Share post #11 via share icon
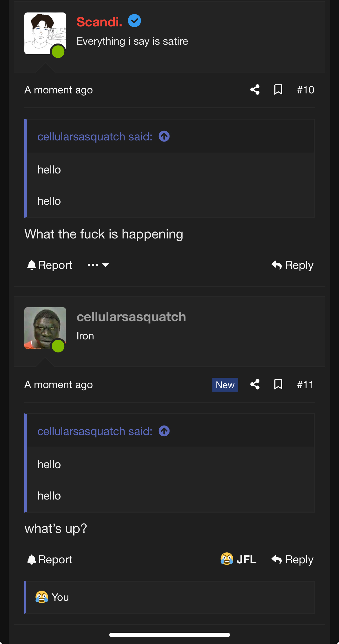 point(255,384)
